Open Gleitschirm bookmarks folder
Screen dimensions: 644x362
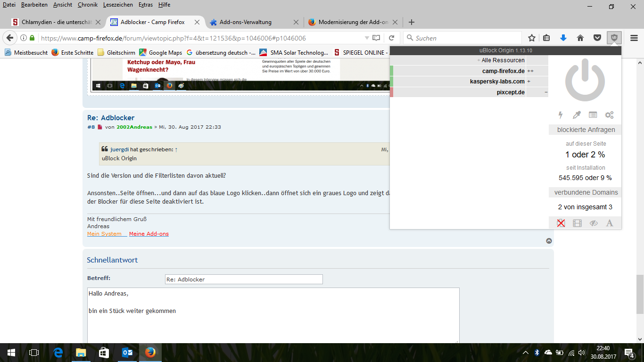tap(116, 53)
